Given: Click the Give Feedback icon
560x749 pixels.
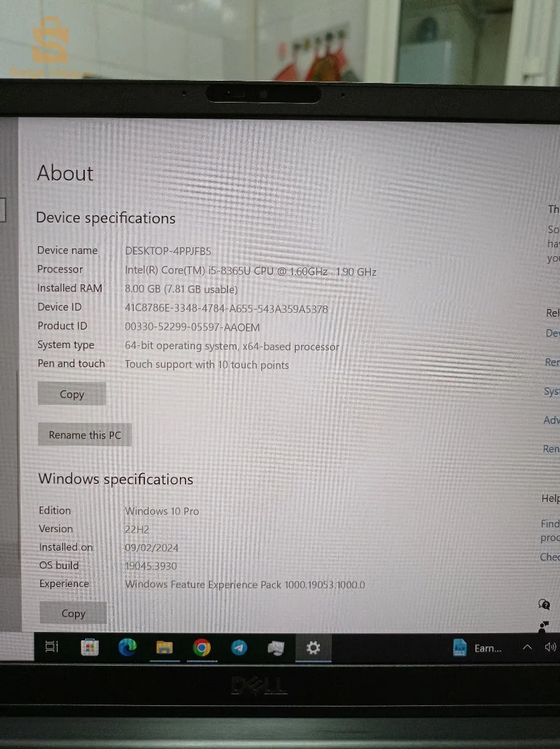Looking at the screenshot, I should 543,626.
